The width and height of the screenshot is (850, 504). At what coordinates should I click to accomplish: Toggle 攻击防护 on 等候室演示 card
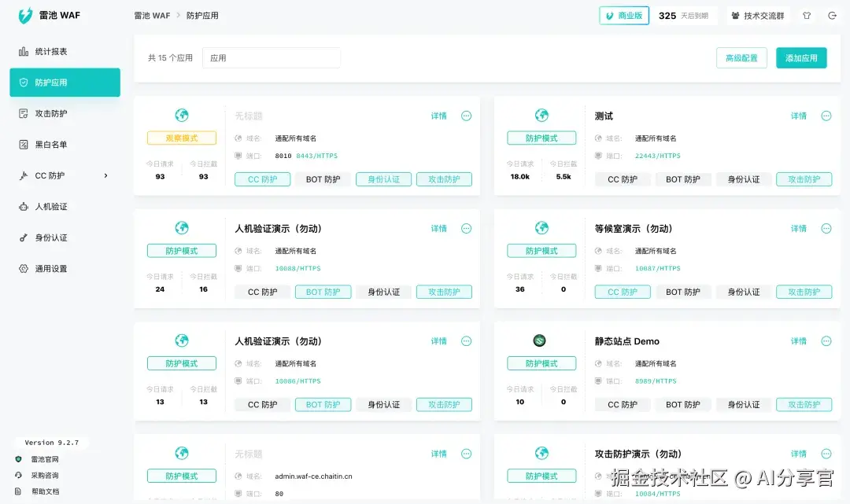click(x=804, y=292)
